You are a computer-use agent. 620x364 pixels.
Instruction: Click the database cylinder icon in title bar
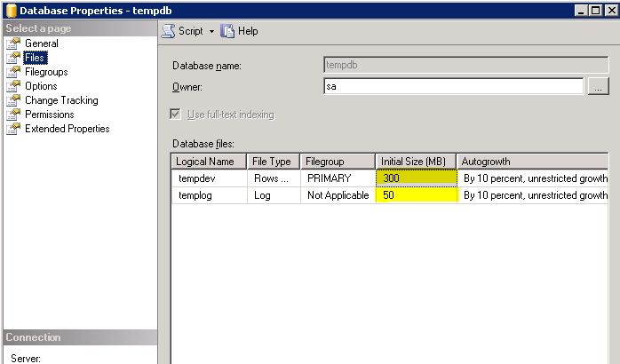pyautogui.click(x=11, y=11)
